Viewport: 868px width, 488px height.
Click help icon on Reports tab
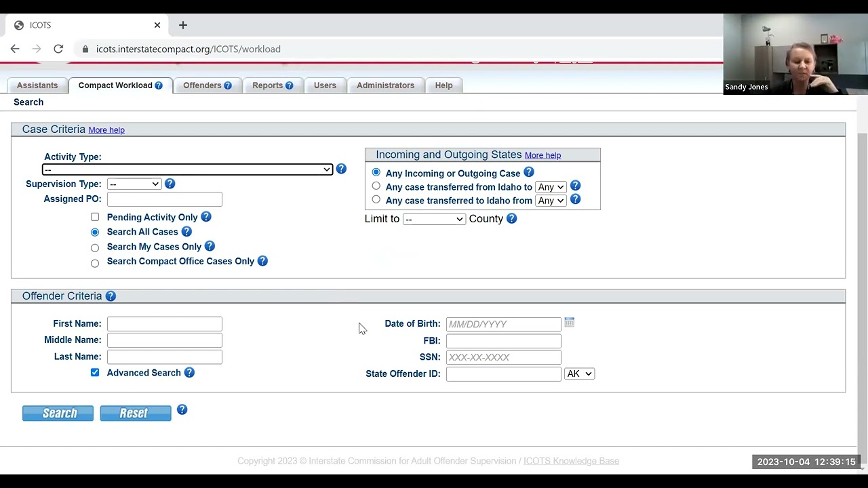point(290,85)
